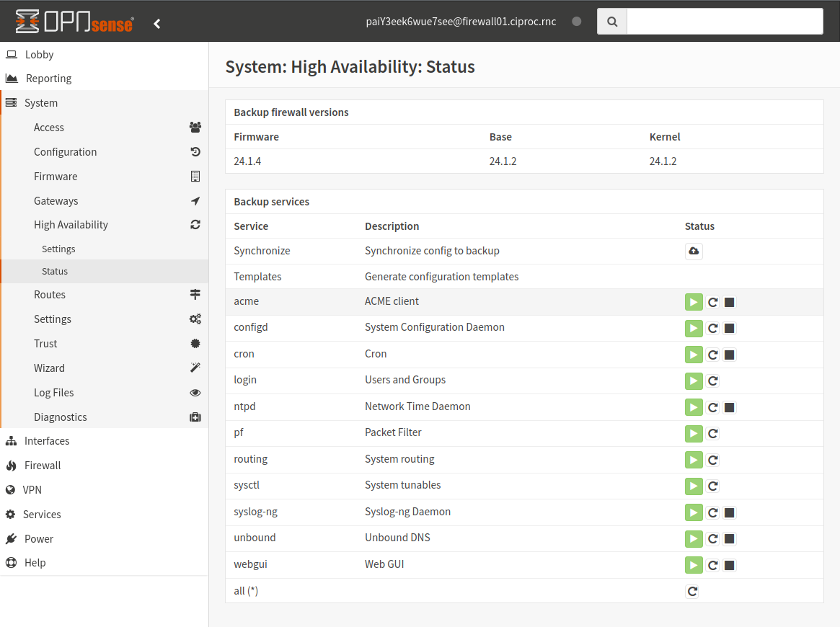Restart the routing service
The height and width of the screenshot is (627, 840).
pos(712,459)
